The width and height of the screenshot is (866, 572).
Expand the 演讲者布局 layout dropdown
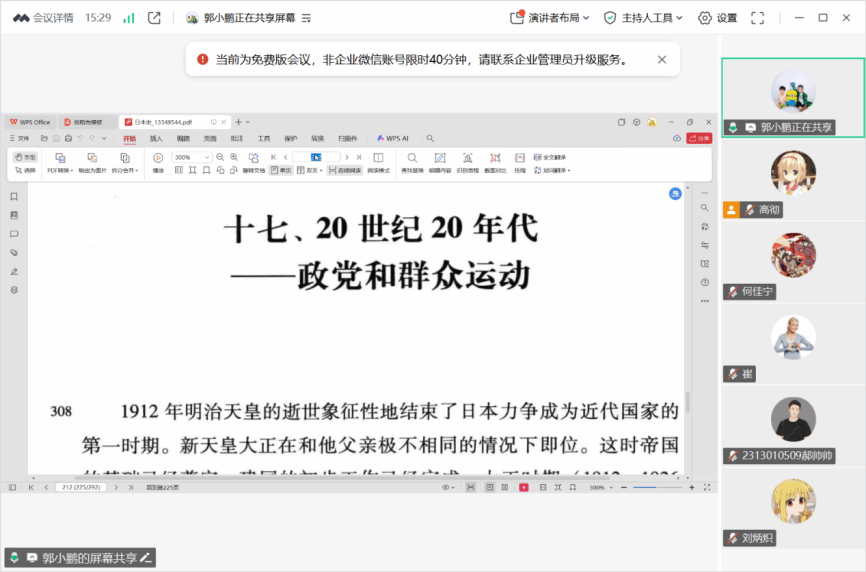click(x=551, y=18)
